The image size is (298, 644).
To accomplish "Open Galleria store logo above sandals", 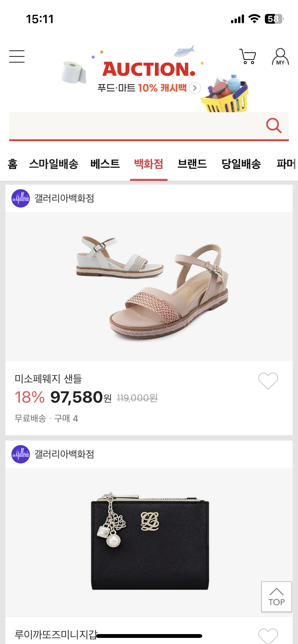I will 21,198.
